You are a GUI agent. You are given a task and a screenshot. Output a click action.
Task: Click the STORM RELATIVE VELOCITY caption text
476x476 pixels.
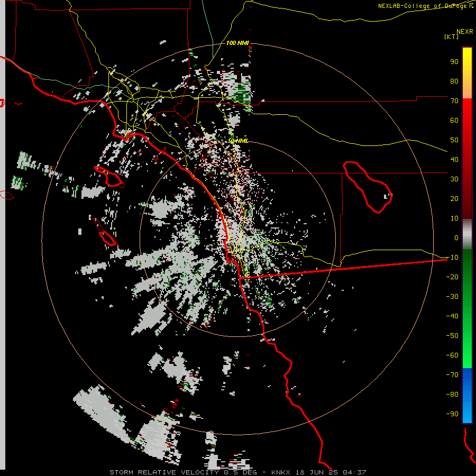pyautogui.click(x=166, y=472)
